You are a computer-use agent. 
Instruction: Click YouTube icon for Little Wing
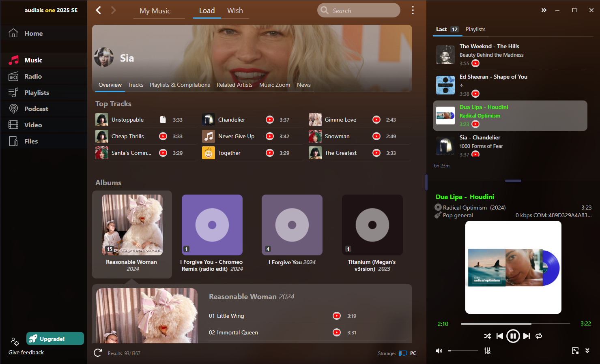(x=337, y=316)
